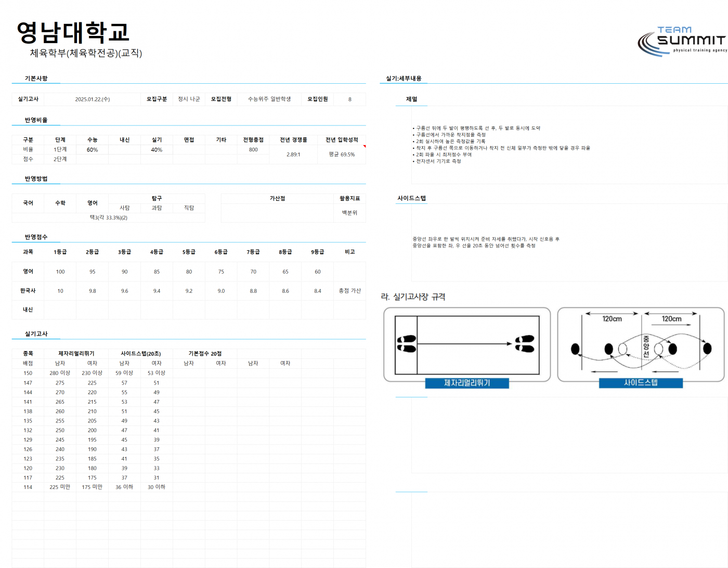Click the 사탐 sub-header
The height and width of the screenshot is (568, 728).
click(x=125, y=208)
